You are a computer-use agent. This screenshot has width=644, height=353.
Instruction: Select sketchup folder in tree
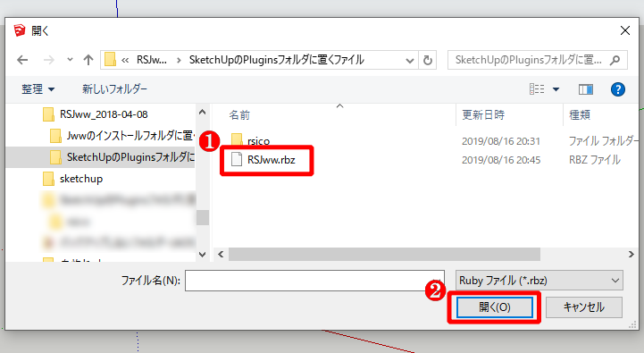81,179
